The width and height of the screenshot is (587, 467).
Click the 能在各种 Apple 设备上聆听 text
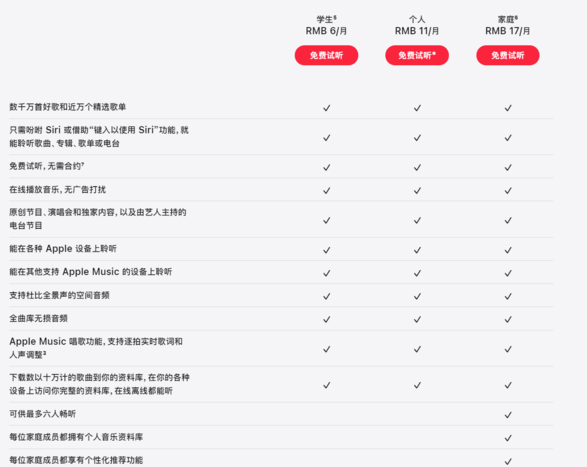(x=63, y=249)
